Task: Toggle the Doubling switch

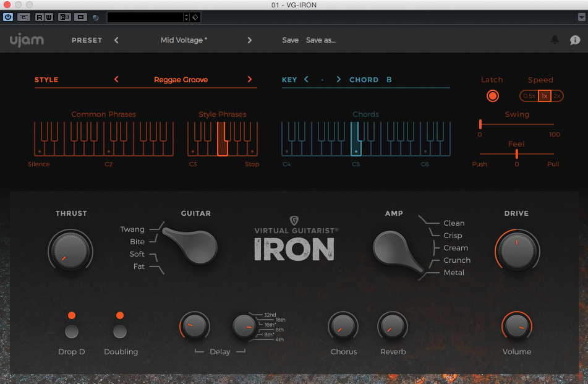Action: pos(120,331)
